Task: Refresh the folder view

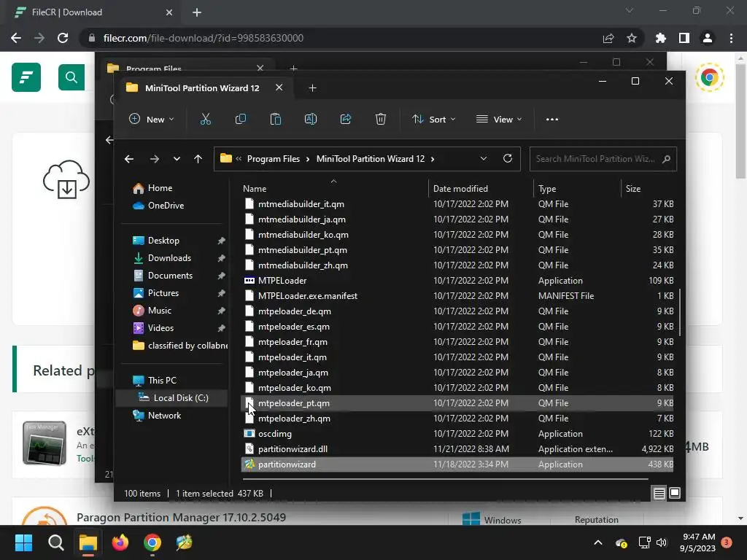Action: point(508,158)
